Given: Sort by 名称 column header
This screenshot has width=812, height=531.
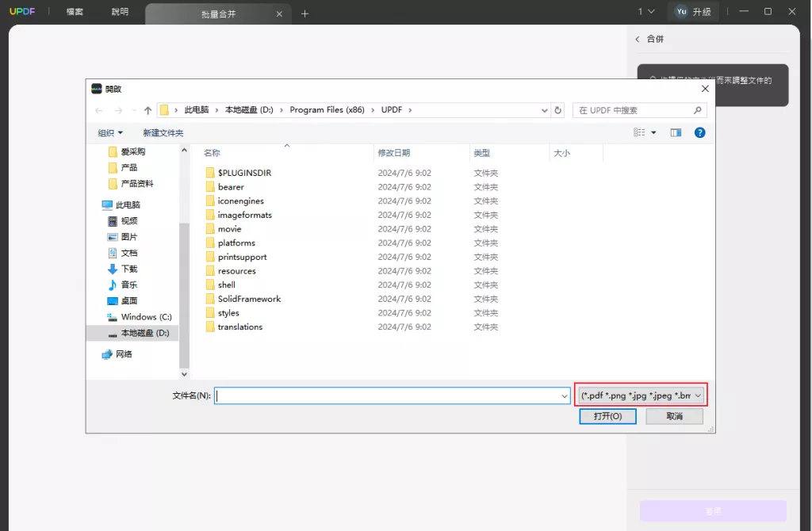Looking at the screenshot, I should (212, 153).
